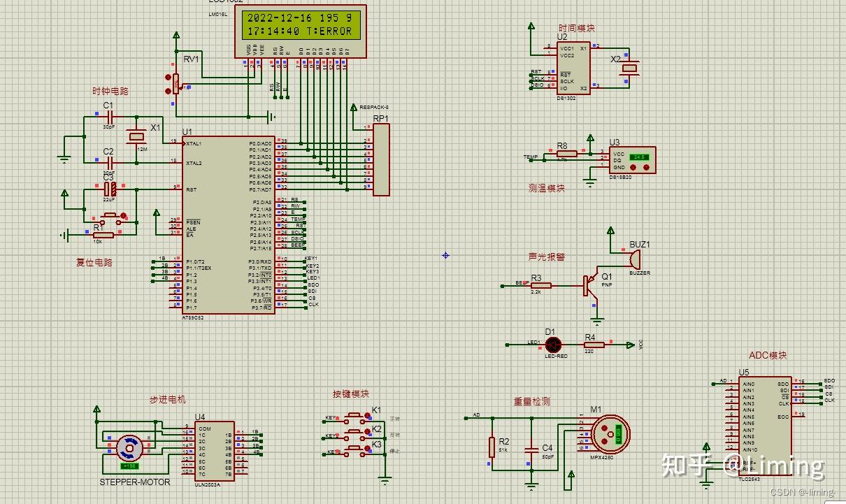This screenshot has width=846, height=504.
Task: Click the "时钟电路" label
Action: click(110, 91)
